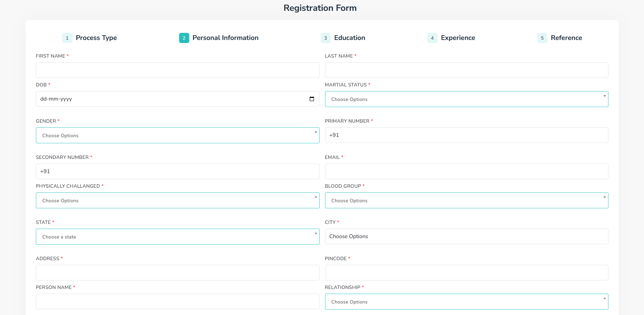Select the Reference step tab
Viewport: 644px width, 315px height.
[x=566, y=38]
